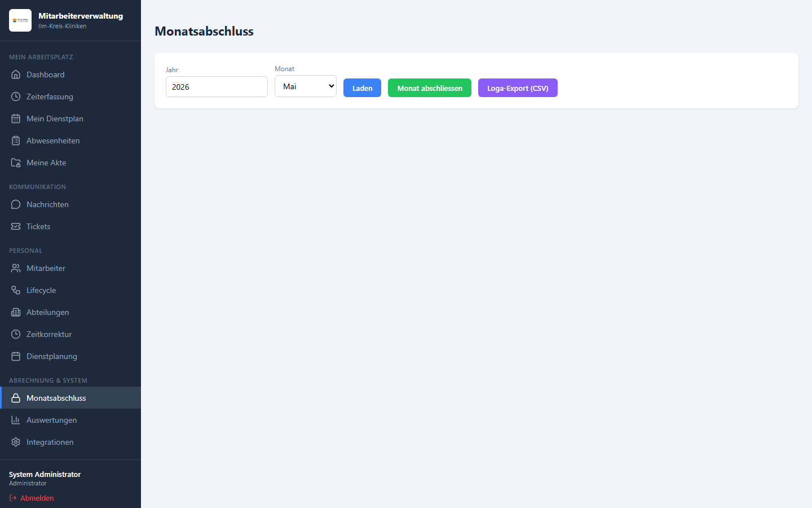812x508 pixels.
Task: Click the red Abmelden link
Action: tap(32, 498)
